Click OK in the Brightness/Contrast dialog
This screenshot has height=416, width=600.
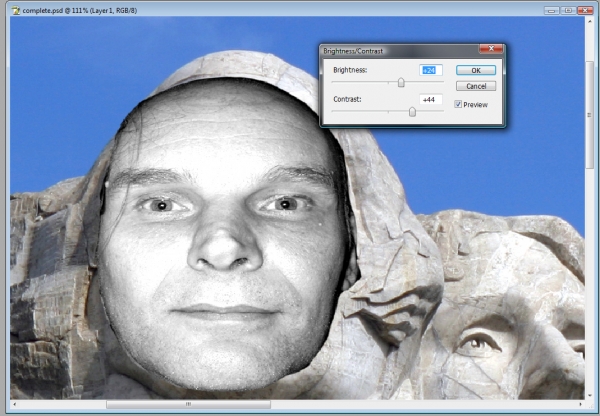pyautogui.click(x=476, y=70)
